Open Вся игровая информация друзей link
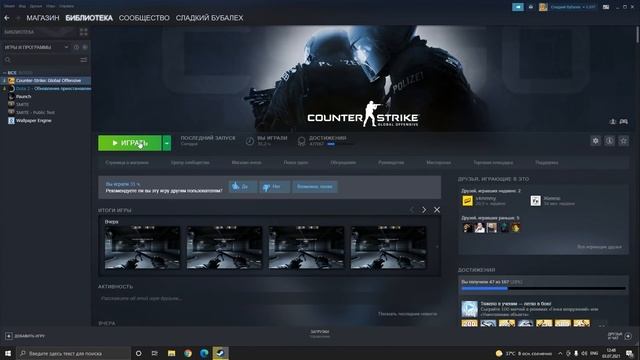The width and height of the screenshot is (640, 360). (x=599, y=247)
